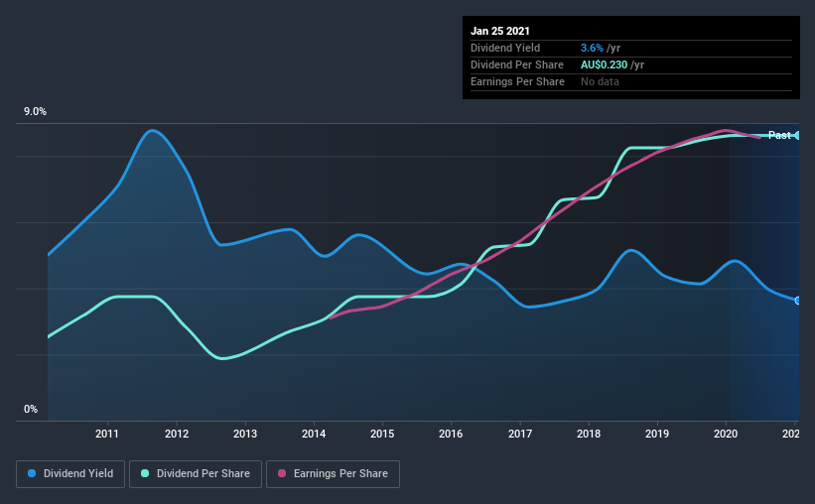This screenshot has width=815, height=504.
Task: Select the teal endpoint marker beside Past label
Action: (797, 135)
